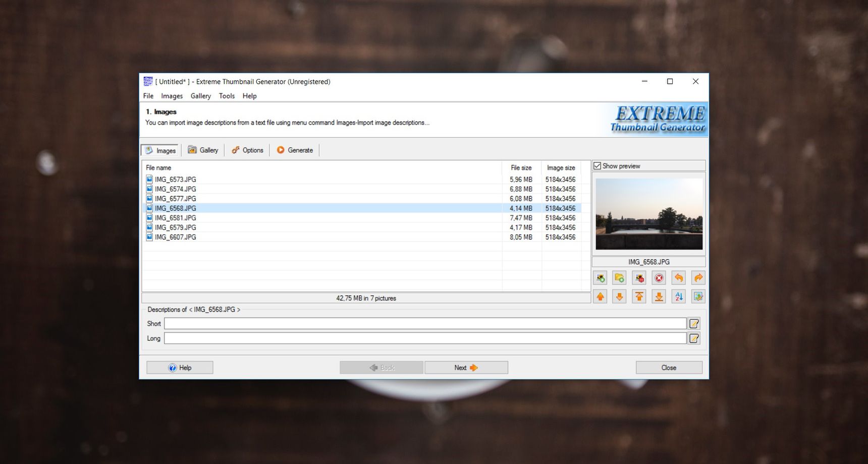Click the Close button at the bottom right
The height and width of the screenshot is (464, 868).
pyautogui.click(x=669, y=368)
